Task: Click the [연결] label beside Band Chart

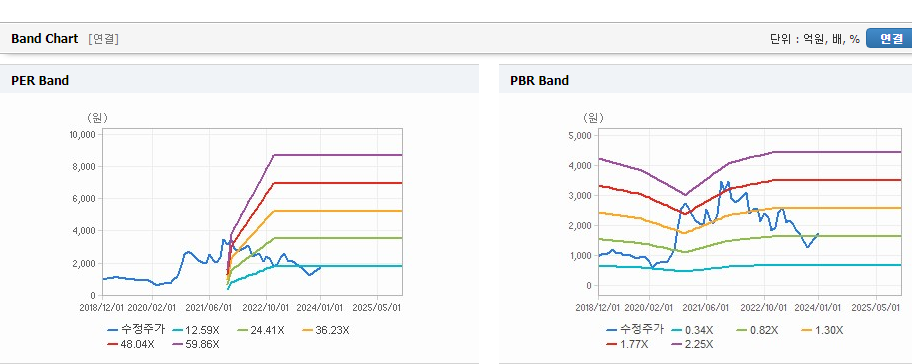Action: (104, 39)
